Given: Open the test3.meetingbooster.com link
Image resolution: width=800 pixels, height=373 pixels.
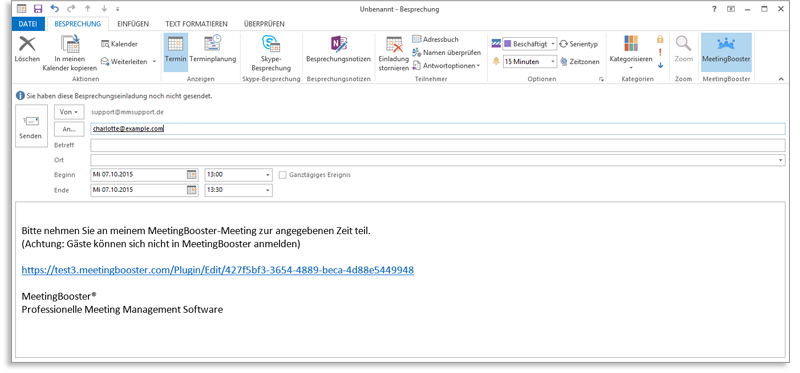Looking at the screenshot, I should coord(217,270).
